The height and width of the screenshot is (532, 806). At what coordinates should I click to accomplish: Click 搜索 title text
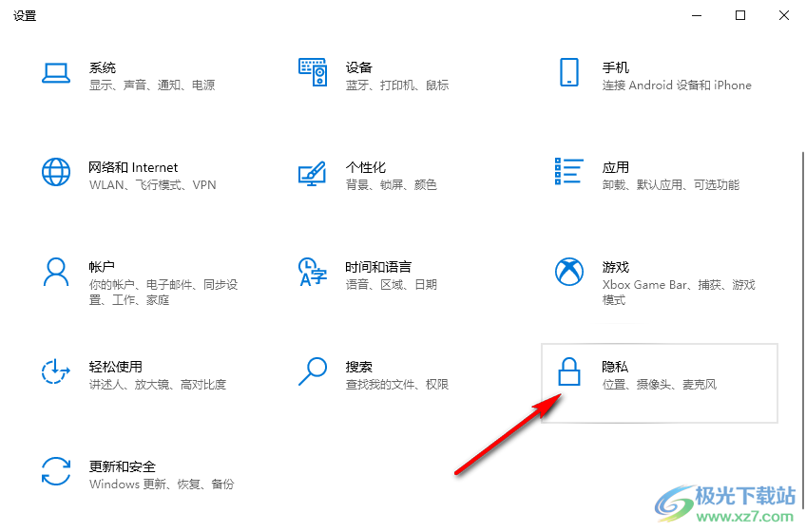(358, 367)
